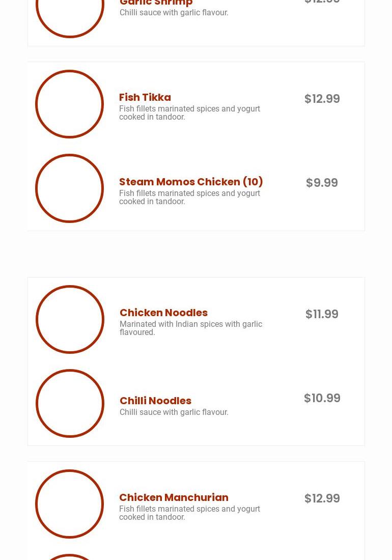This screenshot has width=392, height=560.
Task: Click the $11.99 Chicken Noodles price
Action: click(322, 314)
